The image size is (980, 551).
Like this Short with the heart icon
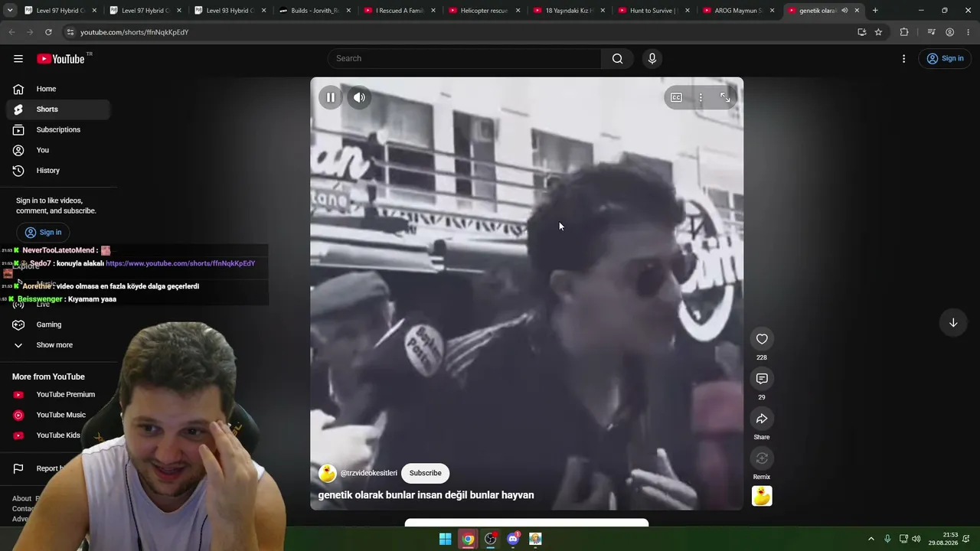[762, 339]
